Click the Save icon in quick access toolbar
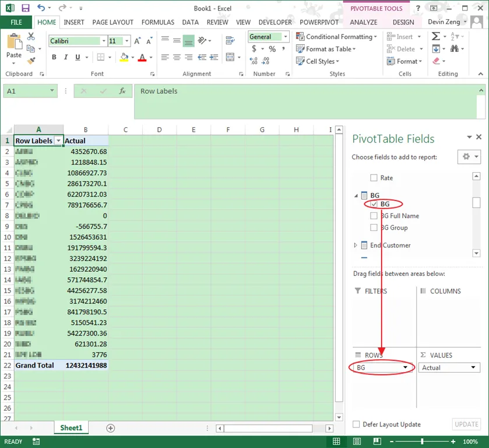This screenshot has width=489, height=448. [25, 8]
